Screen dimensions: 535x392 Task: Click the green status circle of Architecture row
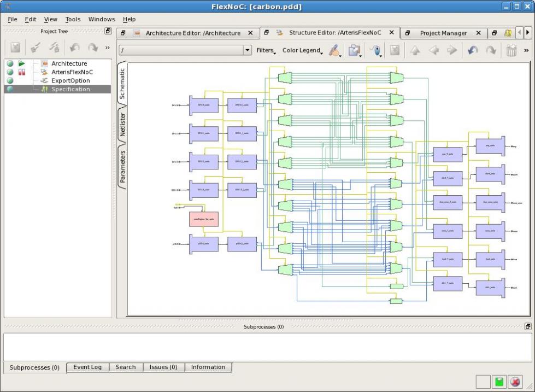(10, 63)
